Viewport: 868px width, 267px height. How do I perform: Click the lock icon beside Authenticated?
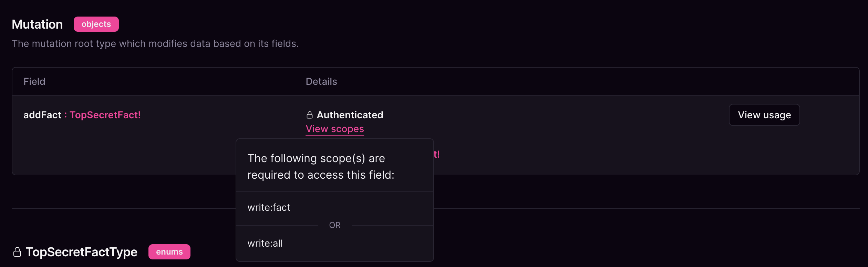tap(309, 115)
